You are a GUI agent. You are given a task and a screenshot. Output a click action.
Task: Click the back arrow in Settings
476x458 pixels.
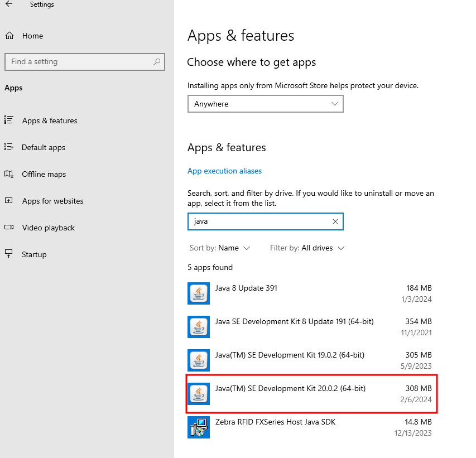(9, 4)
